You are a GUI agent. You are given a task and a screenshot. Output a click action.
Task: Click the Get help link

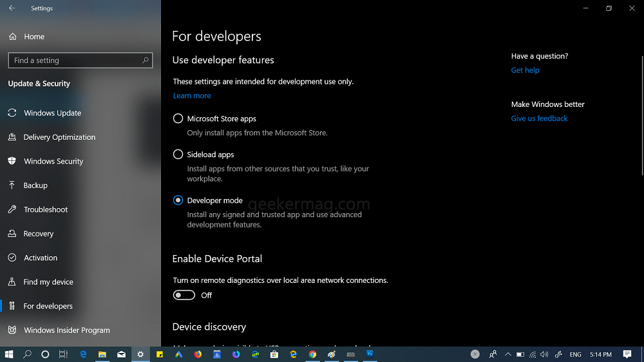[525, 70]
